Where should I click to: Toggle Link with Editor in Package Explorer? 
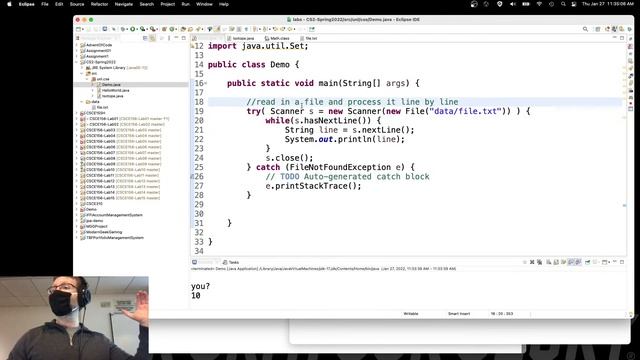click(x=152, y=38)
